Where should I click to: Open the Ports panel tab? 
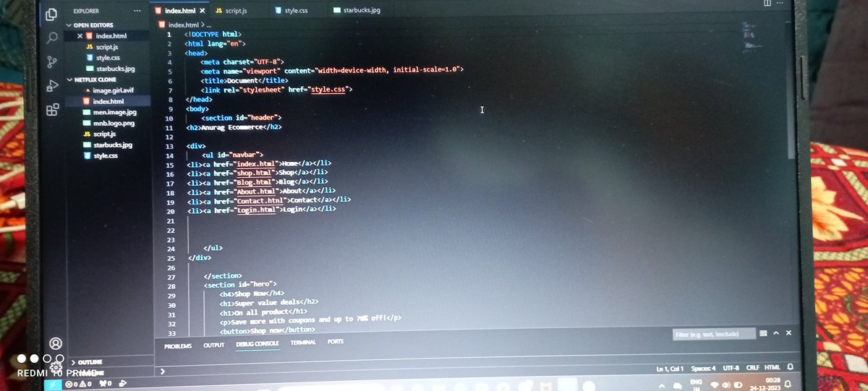click(x=336, y=341)
